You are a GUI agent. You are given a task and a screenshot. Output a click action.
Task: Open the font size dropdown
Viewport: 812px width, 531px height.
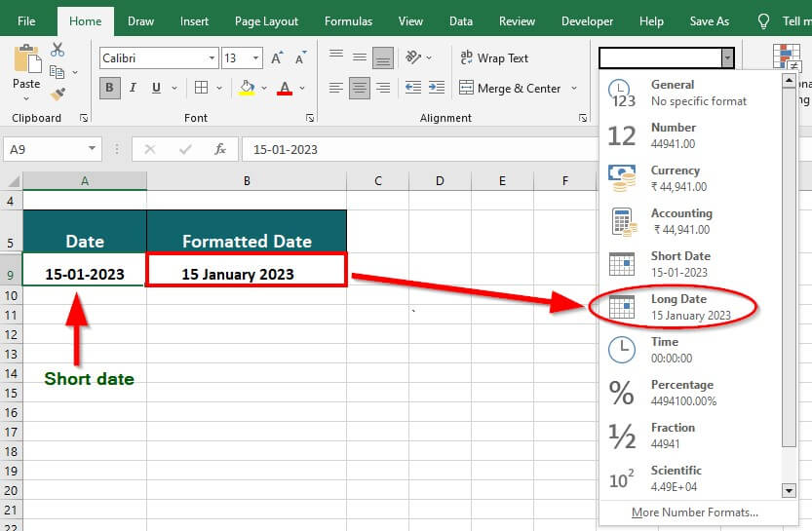point(255,58)
